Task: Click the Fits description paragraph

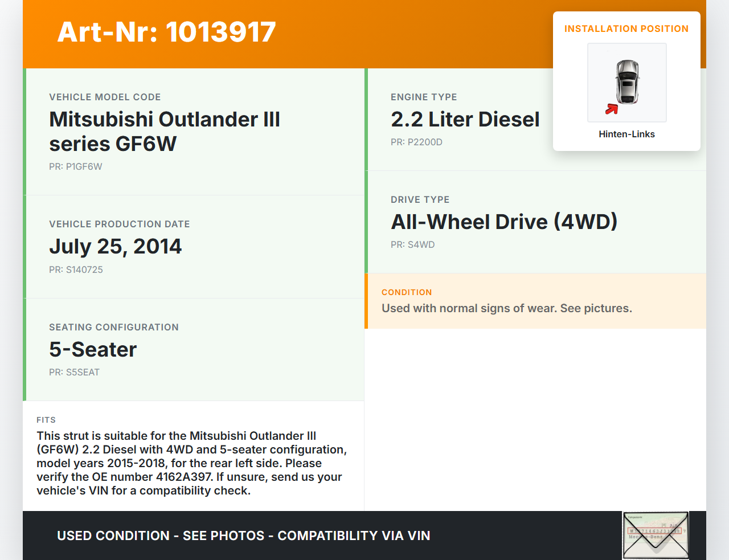Action: [191, 463]
